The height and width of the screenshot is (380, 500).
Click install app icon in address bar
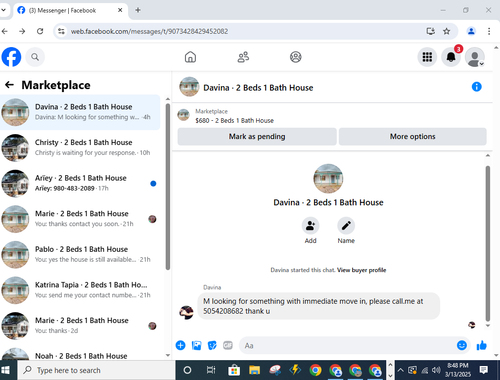pos(431,31)
